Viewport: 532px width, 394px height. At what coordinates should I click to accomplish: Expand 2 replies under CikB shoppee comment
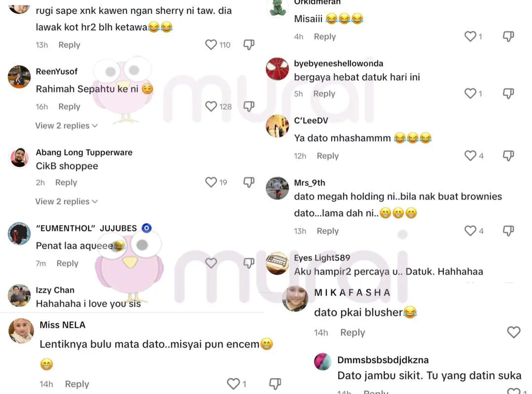pyautogui.click(x=66, y=201)
